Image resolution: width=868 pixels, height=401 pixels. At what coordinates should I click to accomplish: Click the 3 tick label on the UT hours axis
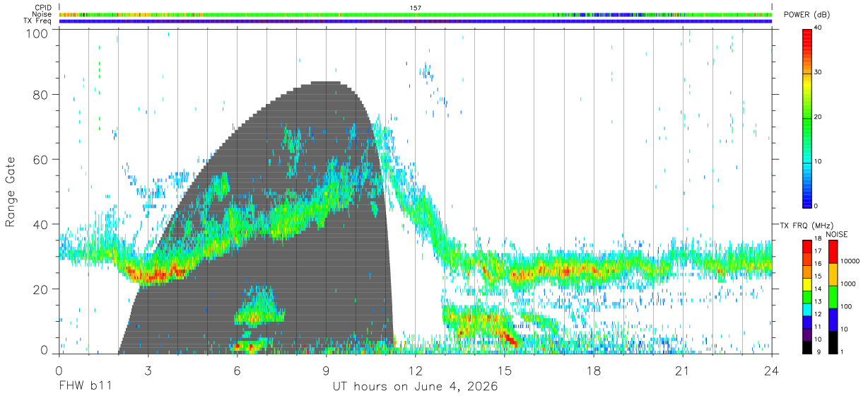(148, 370)
